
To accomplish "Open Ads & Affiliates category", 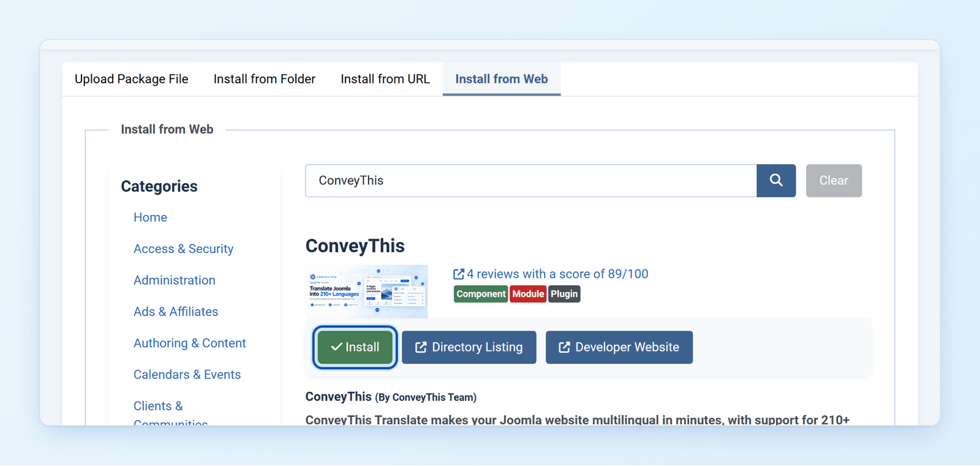I will click(x=176, y=312).
